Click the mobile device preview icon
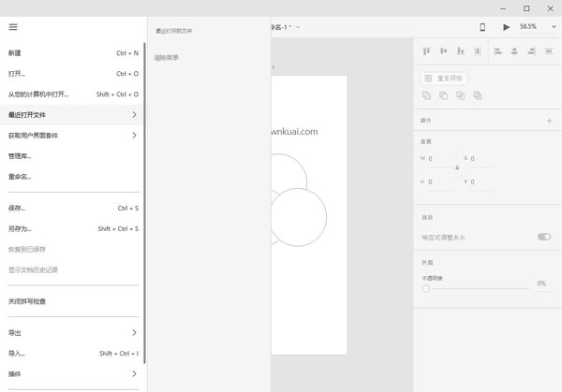The width and height of the screenshot is (562, 392). click(x=482, y=27)
